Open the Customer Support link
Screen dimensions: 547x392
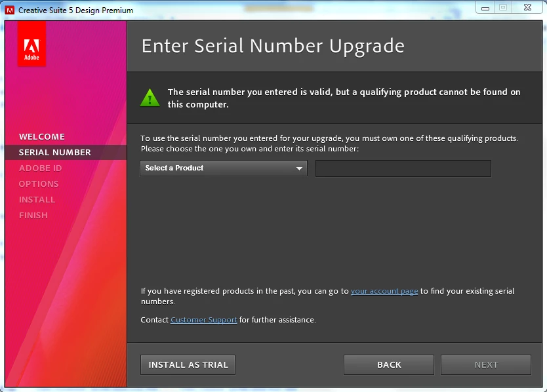coord(204,320)
